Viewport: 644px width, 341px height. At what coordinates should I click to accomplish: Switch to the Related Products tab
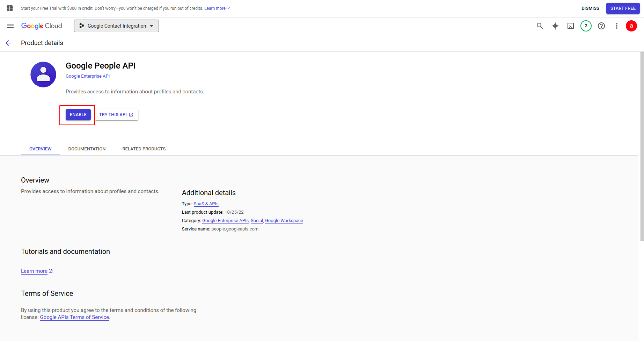pos(144,149)
